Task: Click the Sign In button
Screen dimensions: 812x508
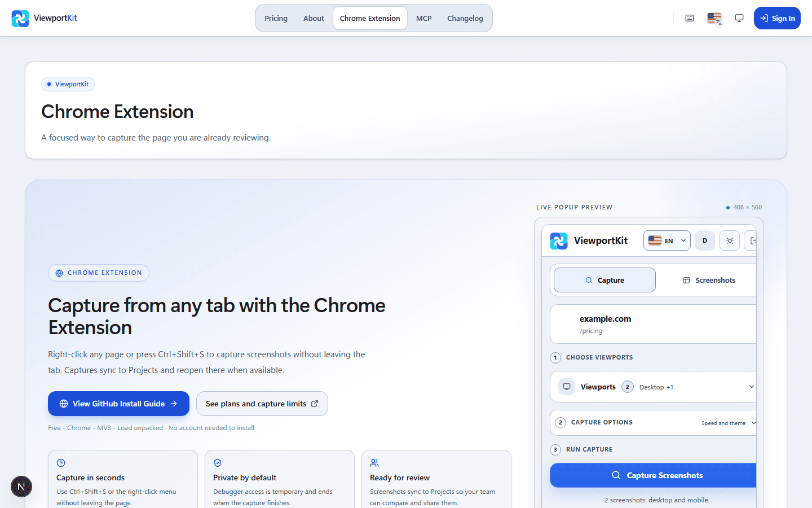Action: click(777, 18)
